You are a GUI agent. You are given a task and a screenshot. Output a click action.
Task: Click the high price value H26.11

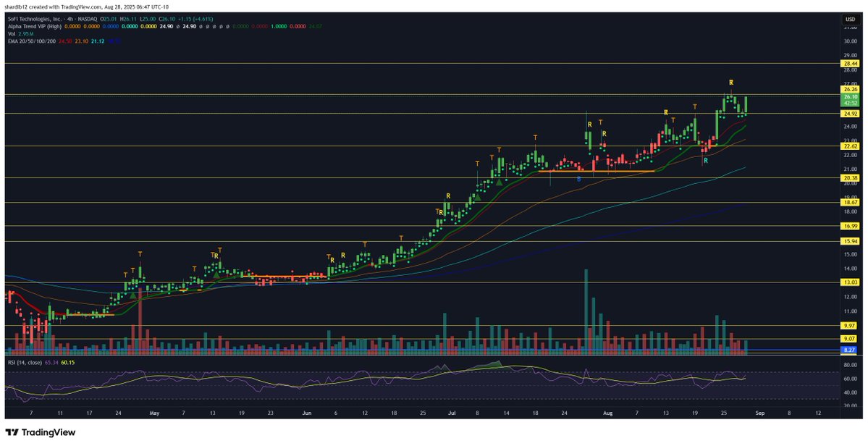point(128,19)
